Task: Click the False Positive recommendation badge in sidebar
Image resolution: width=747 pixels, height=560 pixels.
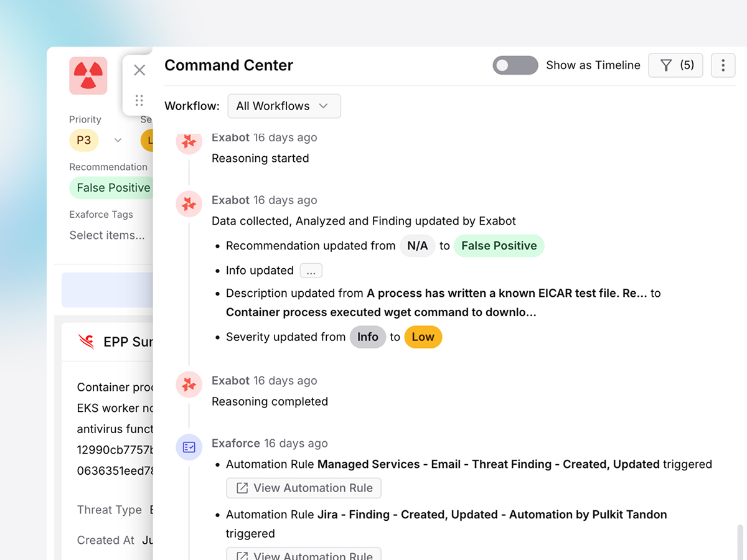Action: [x=111, y=188]
